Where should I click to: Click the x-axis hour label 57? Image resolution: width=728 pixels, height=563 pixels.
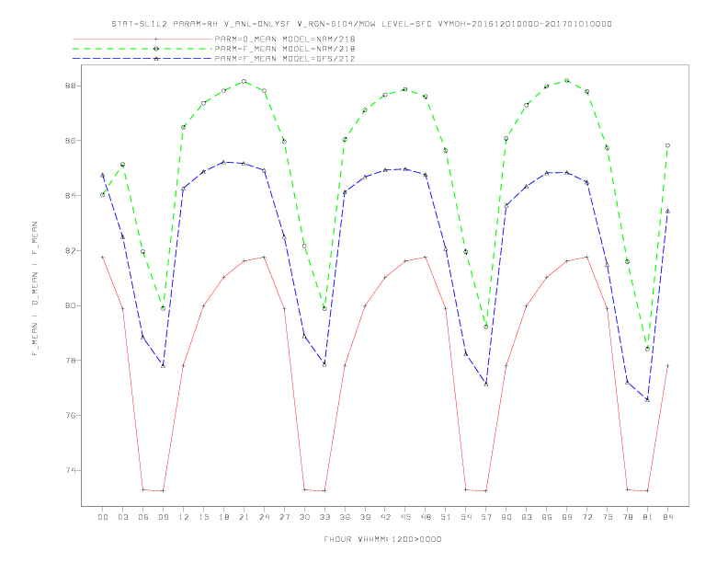coord(486,517)
